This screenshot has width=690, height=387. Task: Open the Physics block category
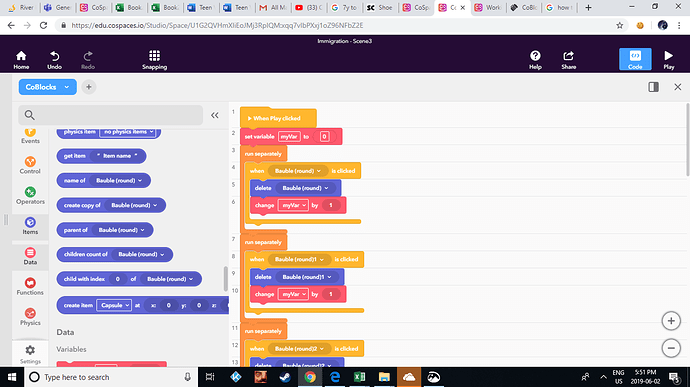(x=30, y=317)
